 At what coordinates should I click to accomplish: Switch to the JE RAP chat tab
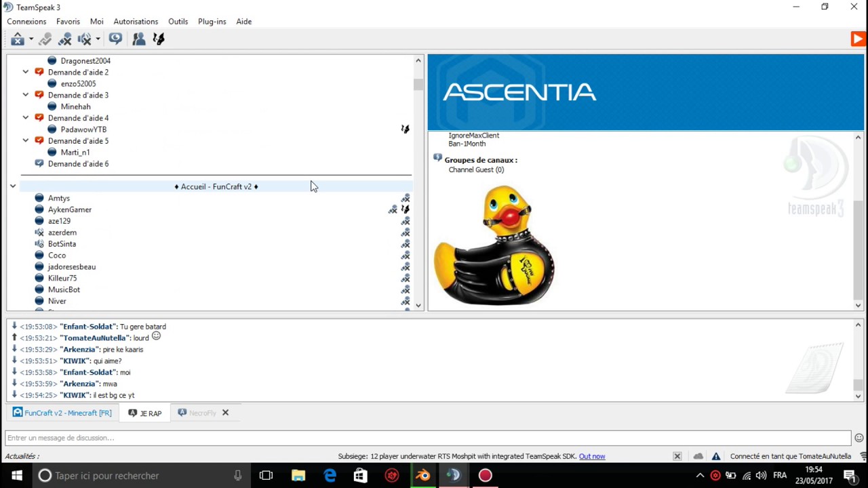click(x=145, y=413)
